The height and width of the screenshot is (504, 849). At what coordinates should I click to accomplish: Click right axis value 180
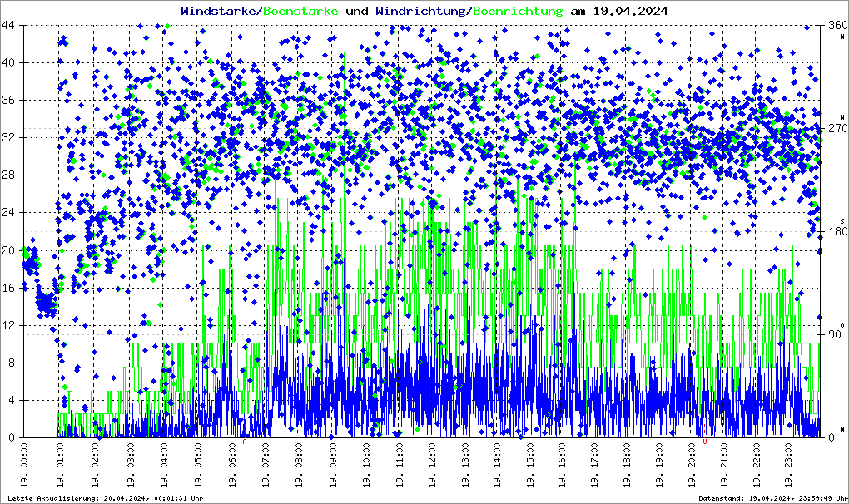pyautogui.click(x=838, y=231)
